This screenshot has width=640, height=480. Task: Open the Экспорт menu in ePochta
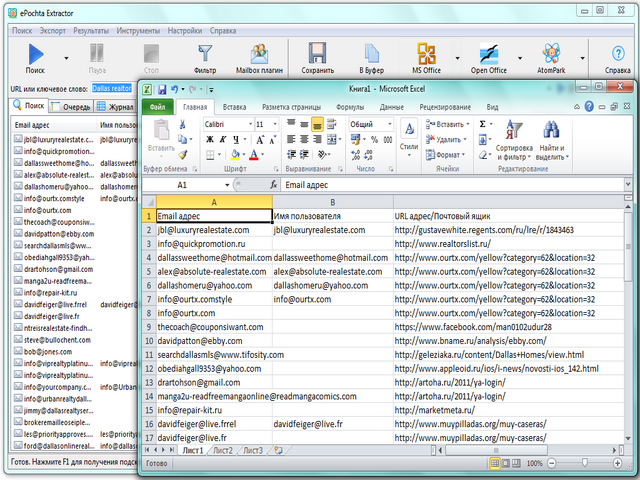tap(53, 31)
